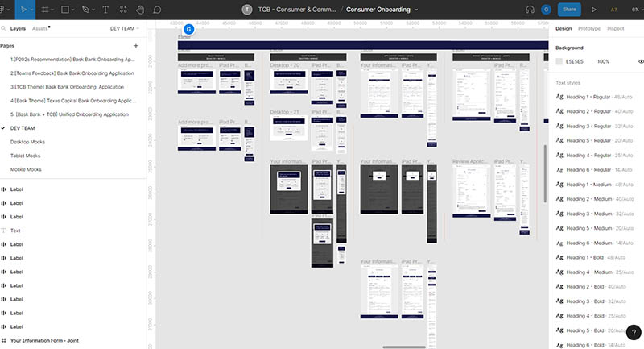Select the Move tool

(23, 10)
